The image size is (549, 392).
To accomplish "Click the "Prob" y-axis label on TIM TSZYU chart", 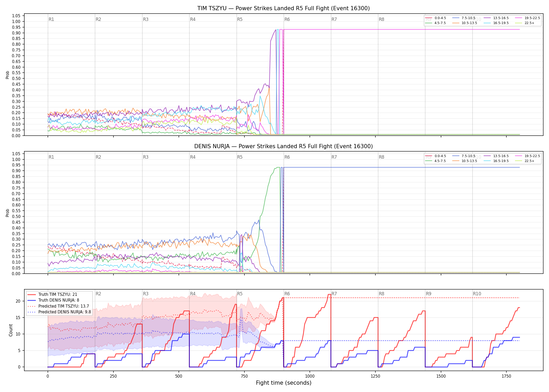I will (x=8, y=75).
